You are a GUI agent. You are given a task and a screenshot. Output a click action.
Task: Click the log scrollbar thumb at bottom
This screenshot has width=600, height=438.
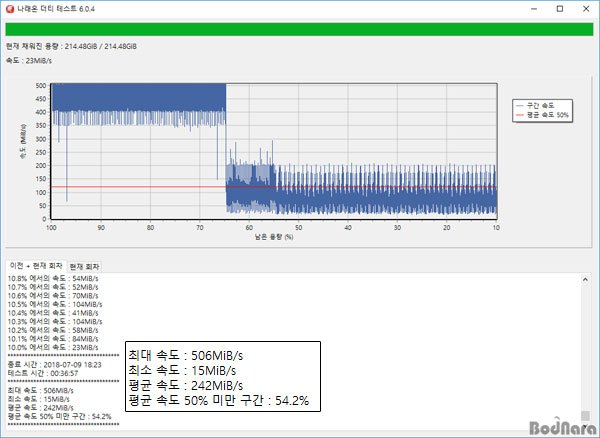tap(585, 415)
